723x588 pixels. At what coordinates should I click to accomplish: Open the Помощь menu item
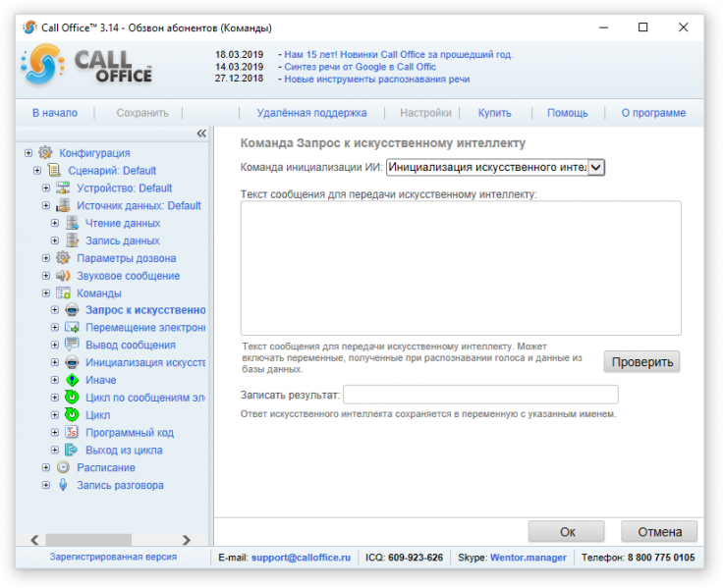click(568, 113)
